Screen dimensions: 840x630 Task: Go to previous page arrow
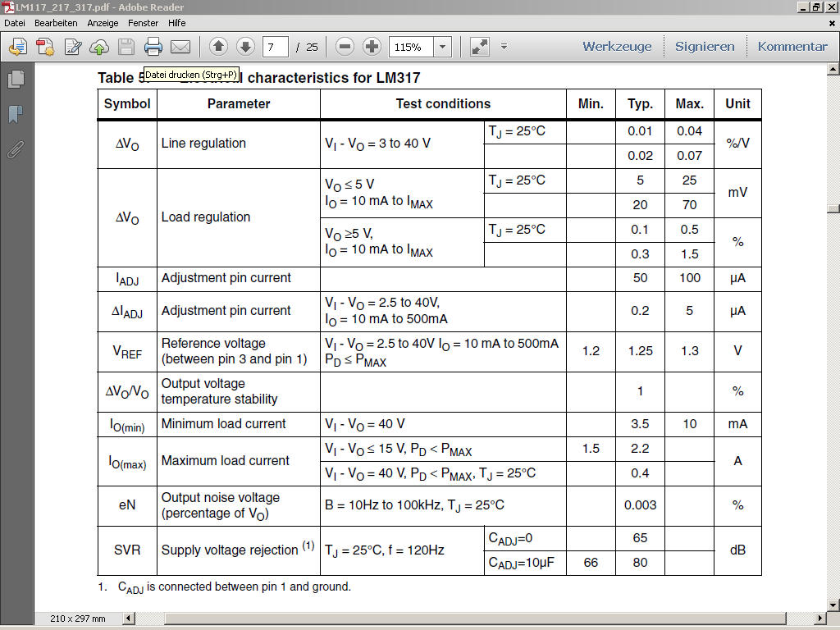coord(218,47)
